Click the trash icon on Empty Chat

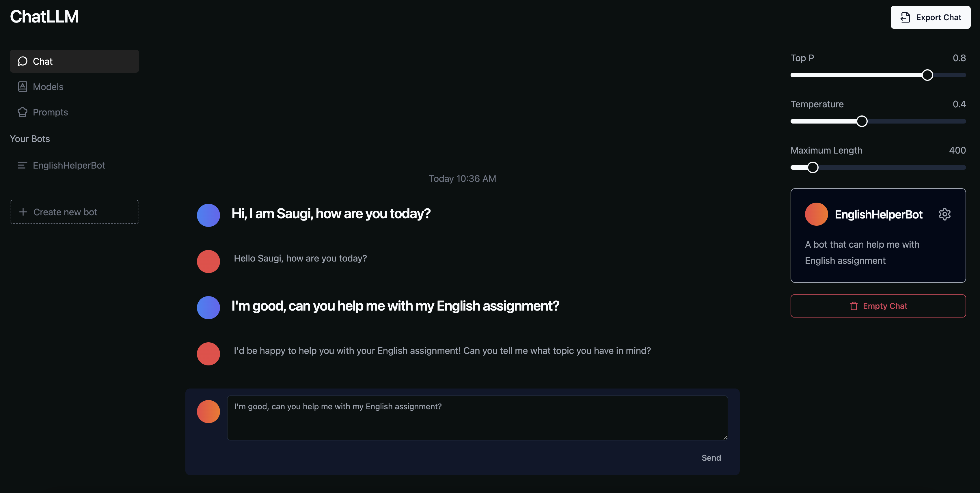coord(854,306)
